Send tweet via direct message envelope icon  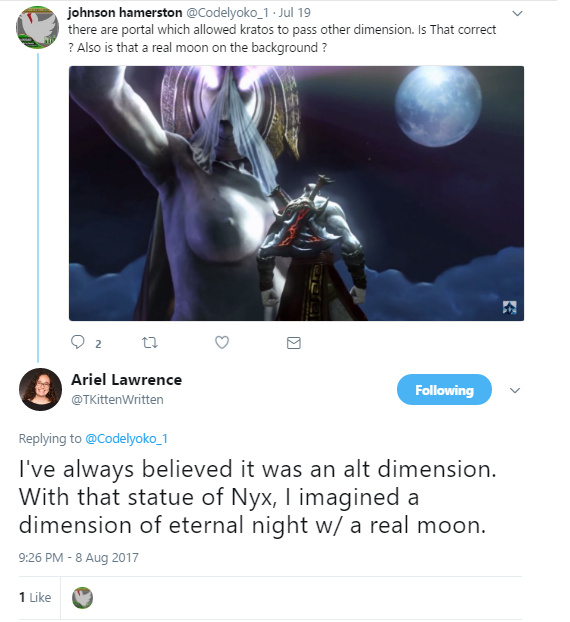point(294,343)
